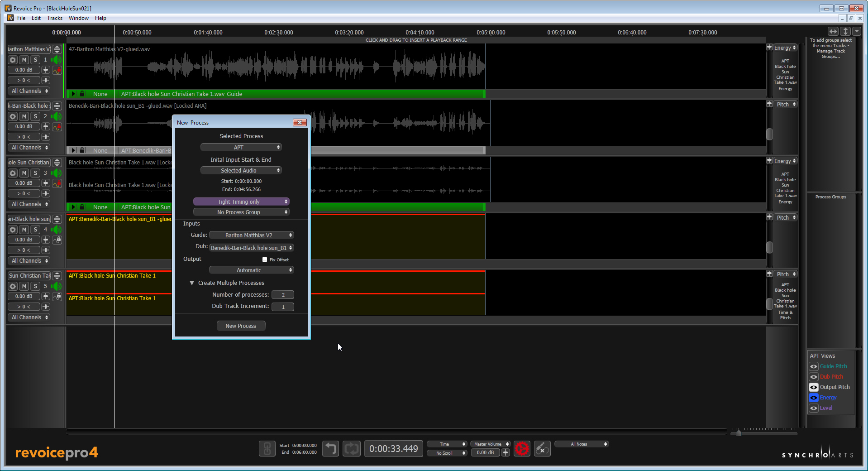Enable the Fix Offset checkbox

tap(265, 260)
